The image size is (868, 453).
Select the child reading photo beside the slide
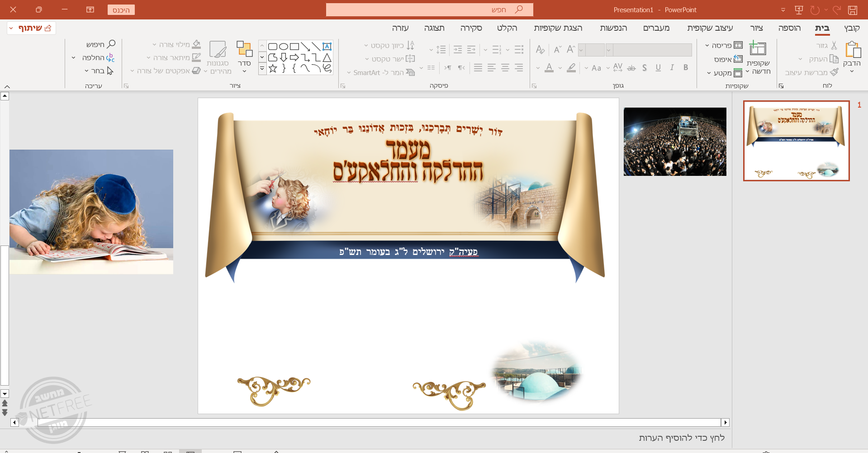coord(91,212)
